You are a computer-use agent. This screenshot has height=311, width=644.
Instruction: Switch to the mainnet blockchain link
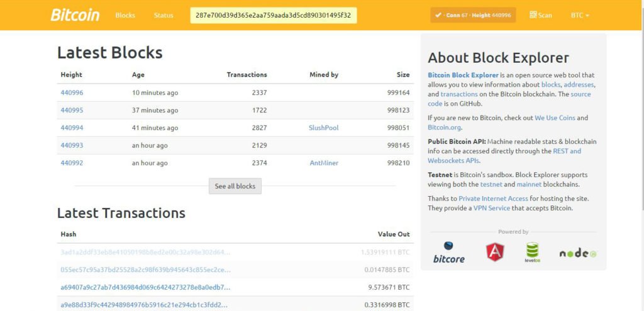[x=529, y=184]
